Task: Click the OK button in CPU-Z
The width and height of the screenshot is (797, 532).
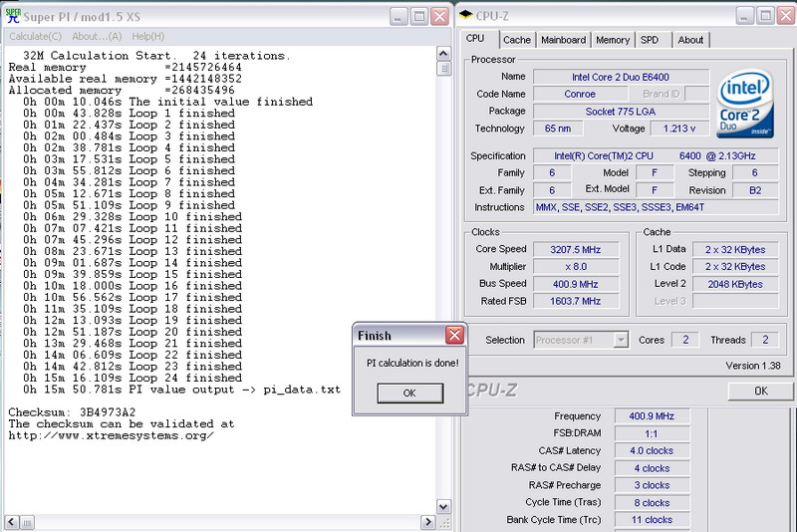Action: coord(760,391)
